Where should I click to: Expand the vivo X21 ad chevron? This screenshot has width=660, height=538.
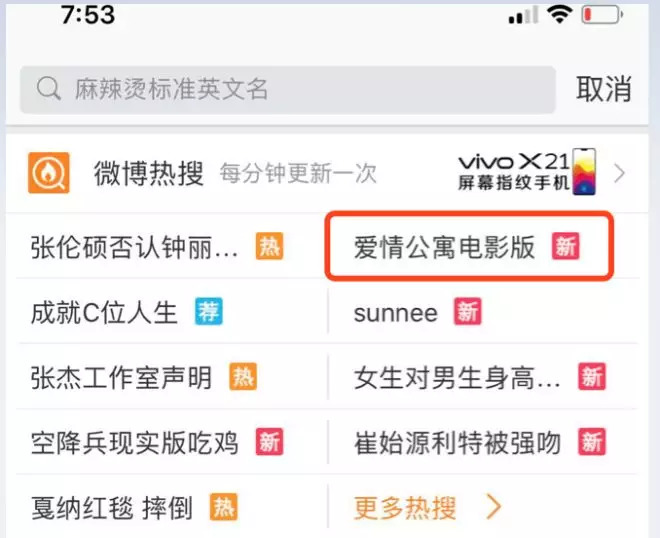620,173
